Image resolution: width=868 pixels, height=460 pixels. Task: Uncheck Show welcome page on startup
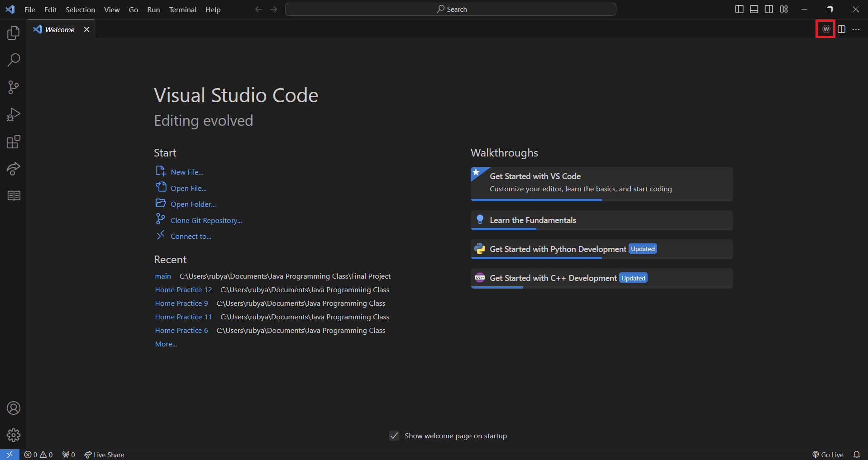click(x=394, y=436)
